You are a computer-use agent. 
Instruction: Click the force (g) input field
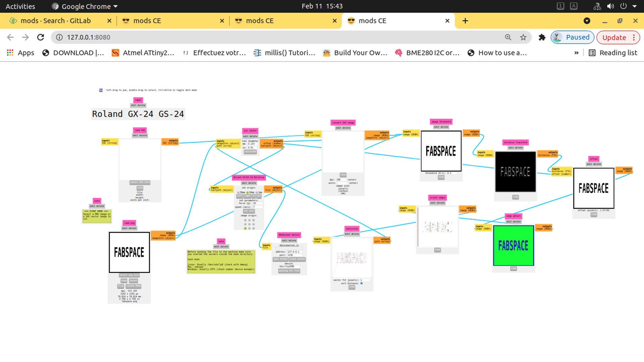coord(258,203)
